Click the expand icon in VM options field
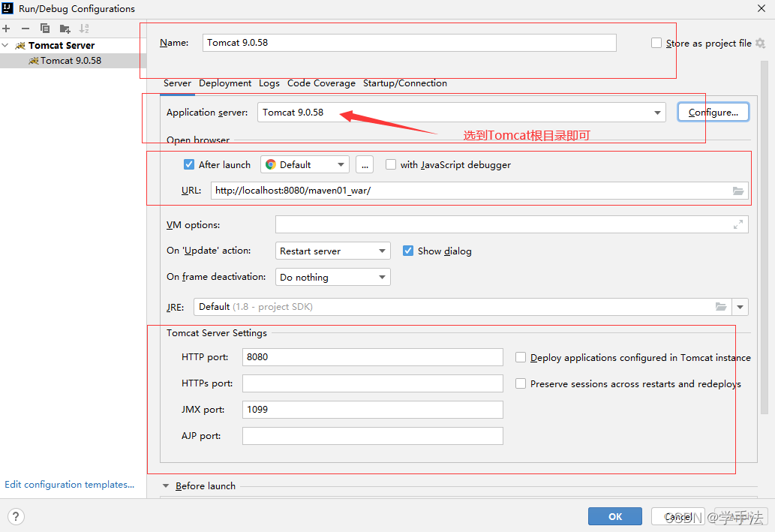775x532 pixels. (738, 224)
